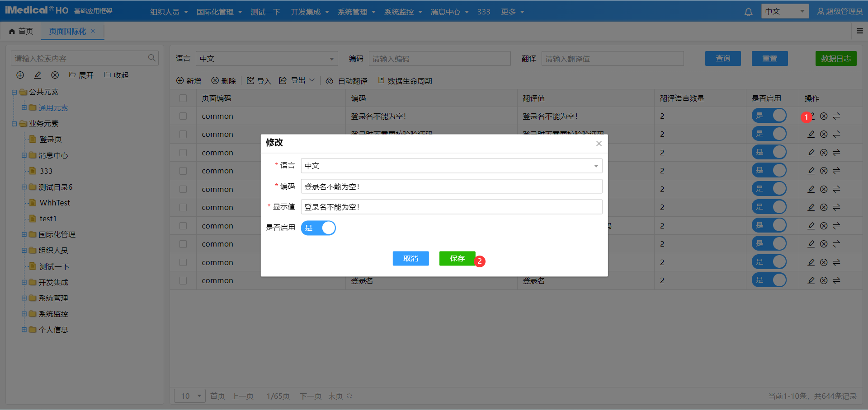The height and width of the screenshot is (410, 868).
Task: Click the 自动翻译 auto translate item
Action: tap(347, 81)
